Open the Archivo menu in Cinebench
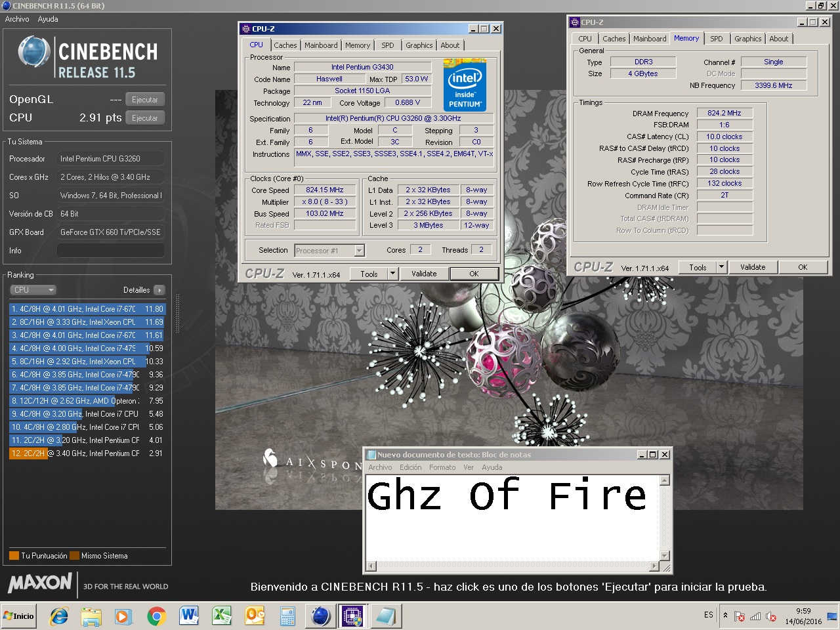The width and height of the screenshot is (840, 630). (17, 19)
